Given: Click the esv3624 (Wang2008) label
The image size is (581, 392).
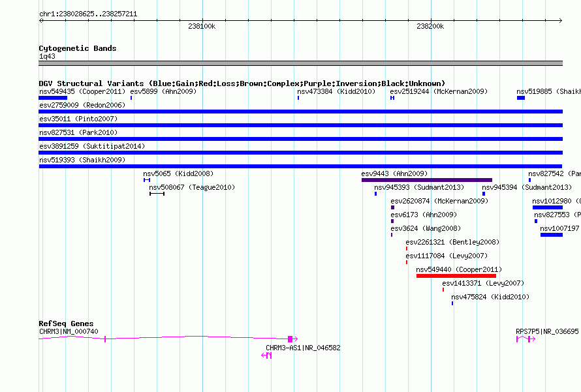Looking at the screenshot, I should pyautogui.click(x=426, y=228).
